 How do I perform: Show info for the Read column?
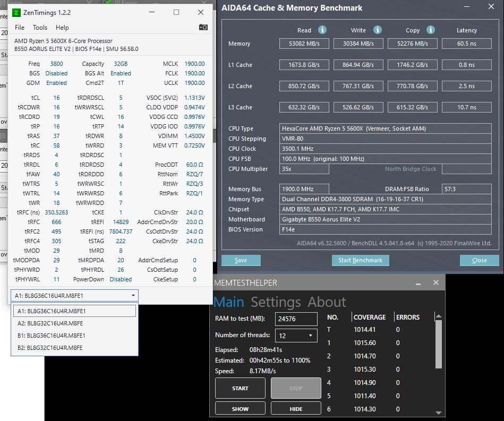tap(322, 30)
